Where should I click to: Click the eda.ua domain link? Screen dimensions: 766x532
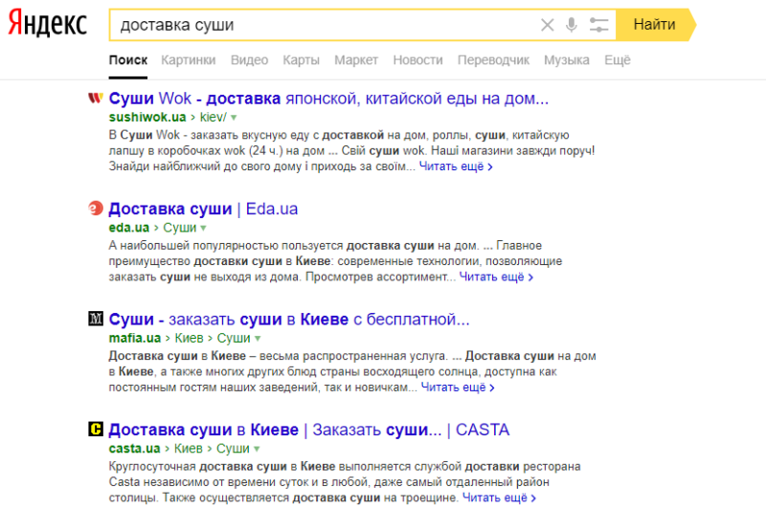[129, 228]
